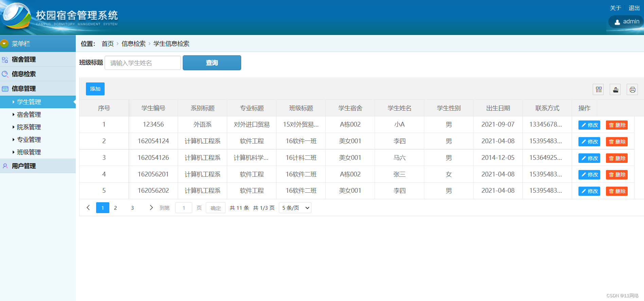
Task: Click the menu bar collapse arrow icon
Action: pos(4,43)
